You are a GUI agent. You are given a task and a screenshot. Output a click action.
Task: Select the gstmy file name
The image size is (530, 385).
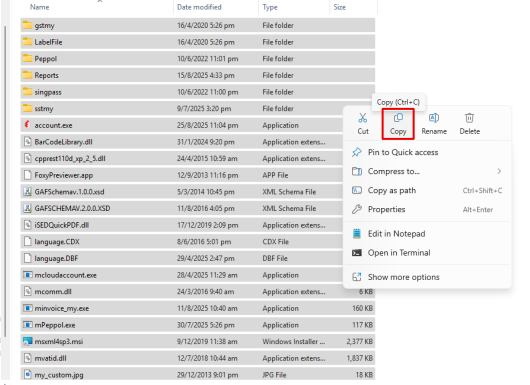tap(44, 25)
